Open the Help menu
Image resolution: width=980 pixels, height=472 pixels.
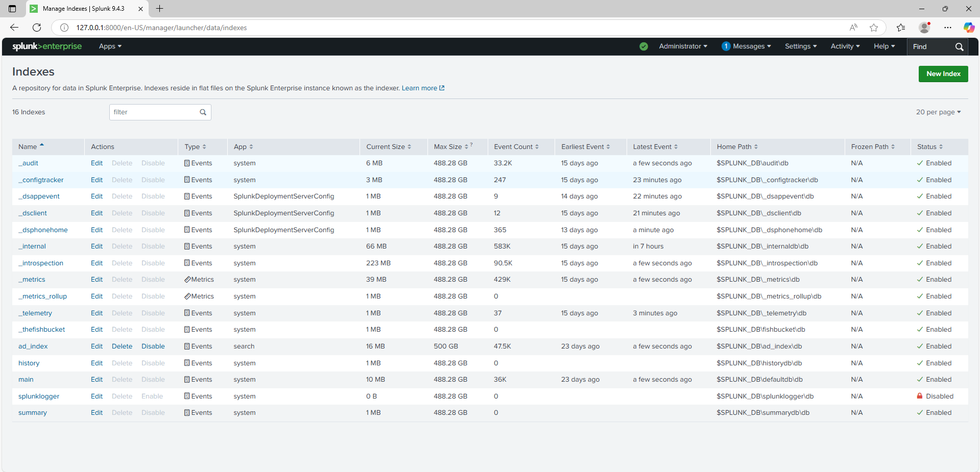pos(885,46)
